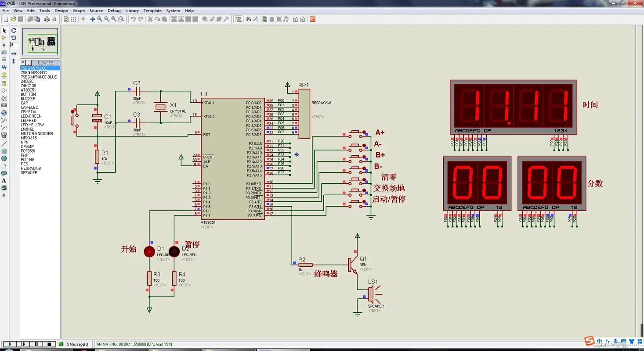Stop the running simulation
The image size is (644, 351).
point(49,344)
